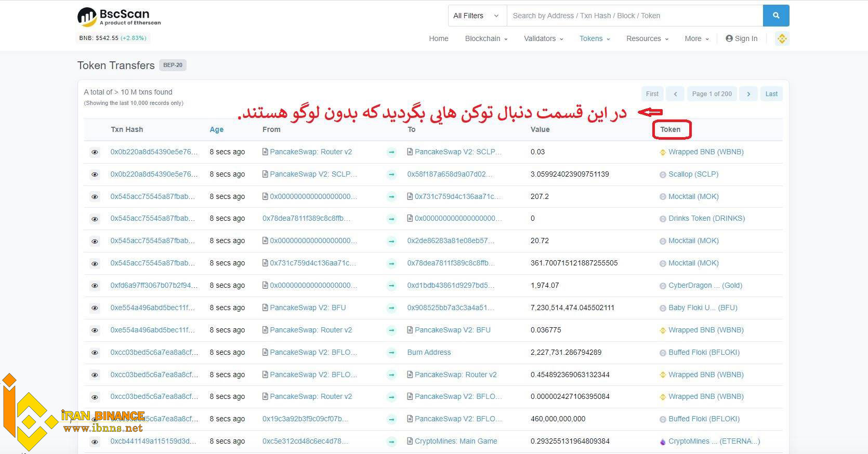Open address 0x19c3a92b3f9c09cf07b

pyautogui.click(x=305, y=419)
